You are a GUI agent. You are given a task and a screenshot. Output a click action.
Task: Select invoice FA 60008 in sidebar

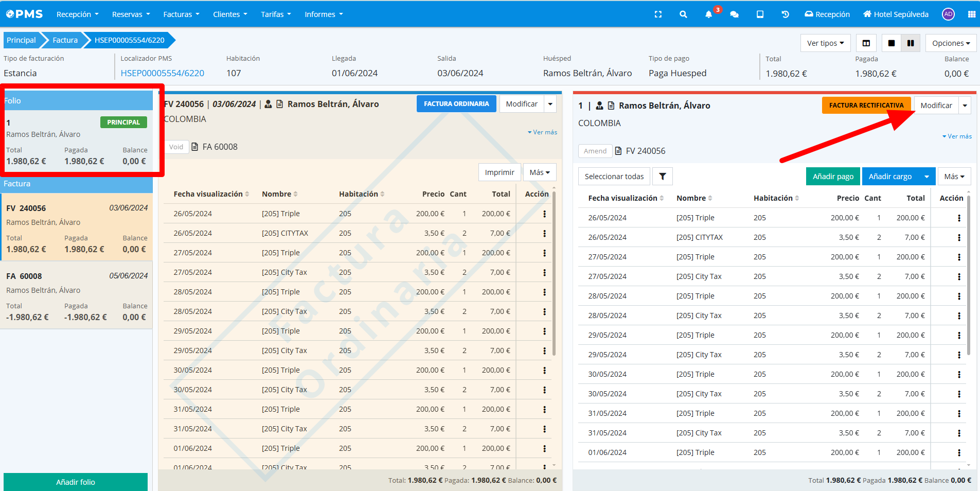tap(76, 296)
